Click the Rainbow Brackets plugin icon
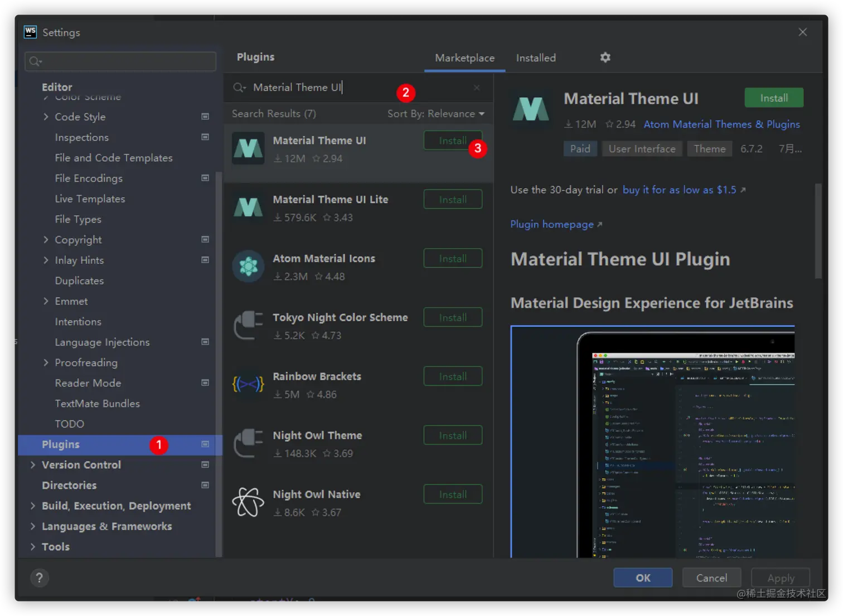Viewport: 843px width, 616px height. 248,384
